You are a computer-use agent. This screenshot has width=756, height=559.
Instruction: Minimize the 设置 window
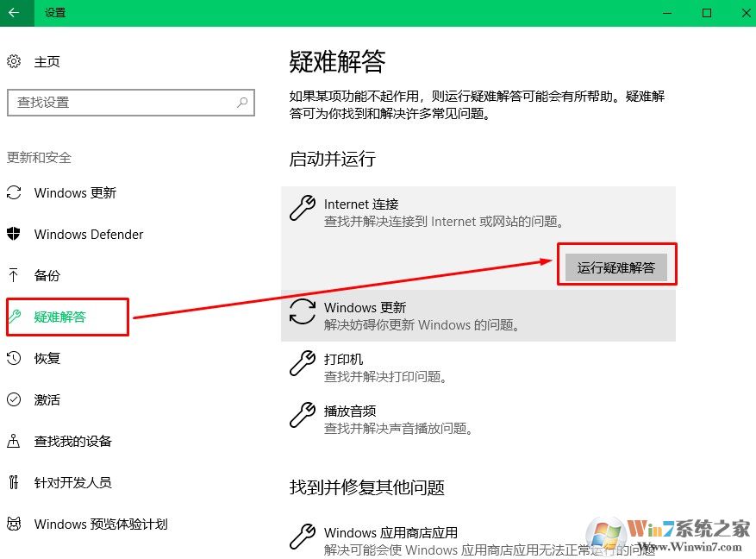(x=667, y=13)
